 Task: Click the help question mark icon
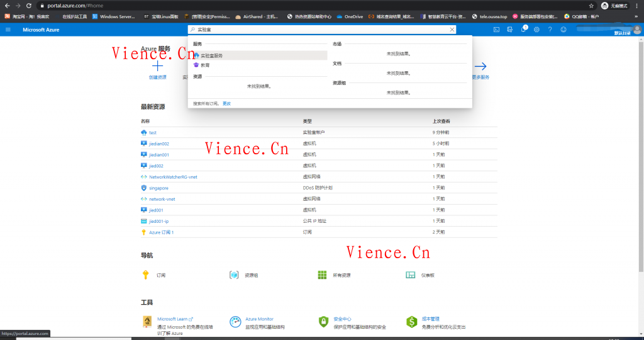point(550,30)
